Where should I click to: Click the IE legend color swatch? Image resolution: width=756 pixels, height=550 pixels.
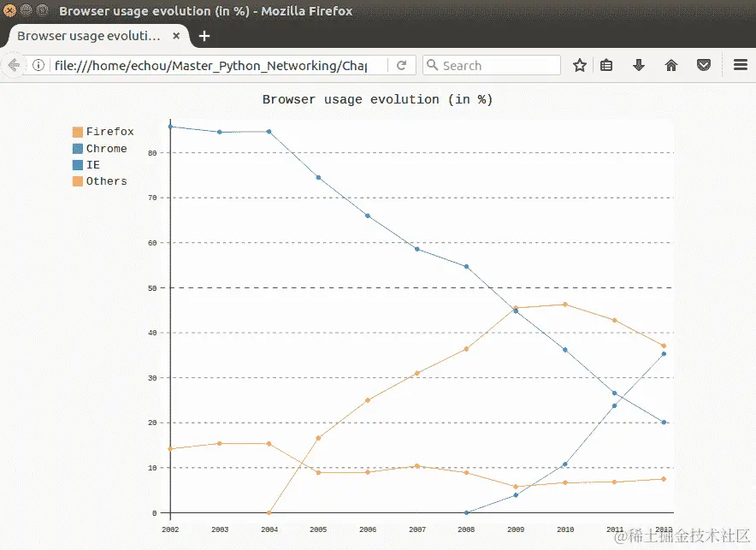(x=77, y=165)
